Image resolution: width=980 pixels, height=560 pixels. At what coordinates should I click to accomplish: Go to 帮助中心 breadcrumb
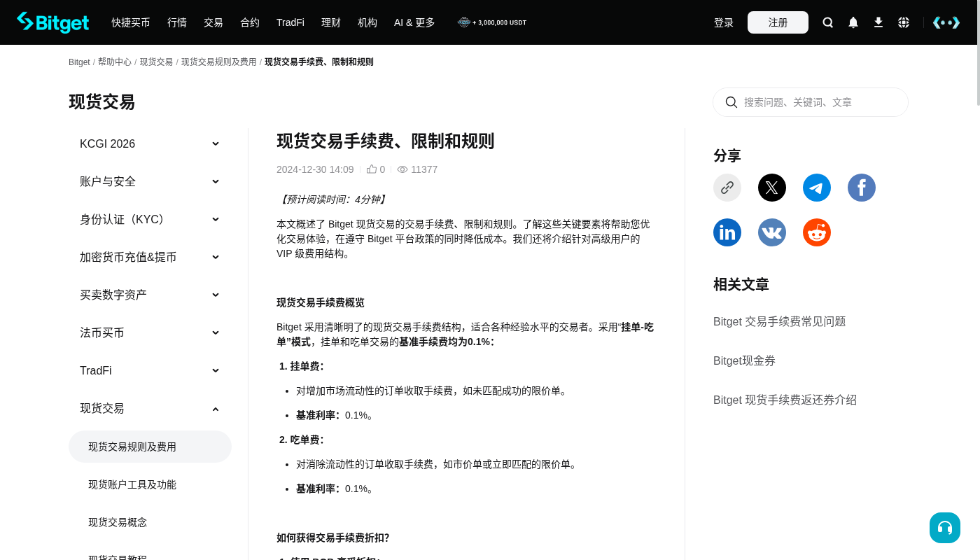115,62
